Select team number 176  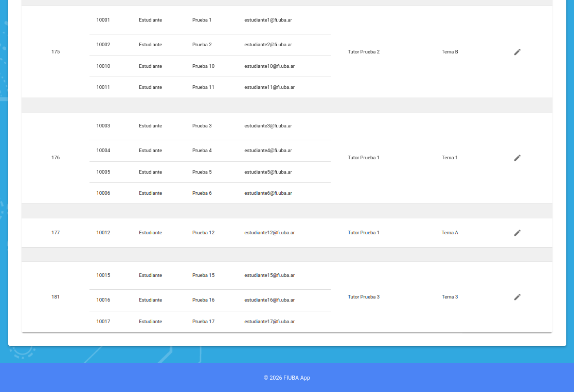pyautogui.click(x=56, y=158)
